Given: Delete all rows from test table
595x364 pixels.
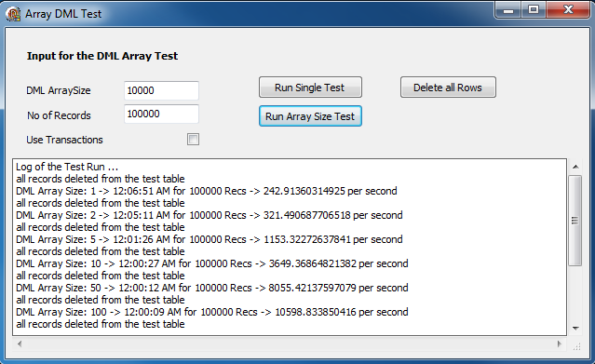Looking at the screenshot, I should 448,88.
